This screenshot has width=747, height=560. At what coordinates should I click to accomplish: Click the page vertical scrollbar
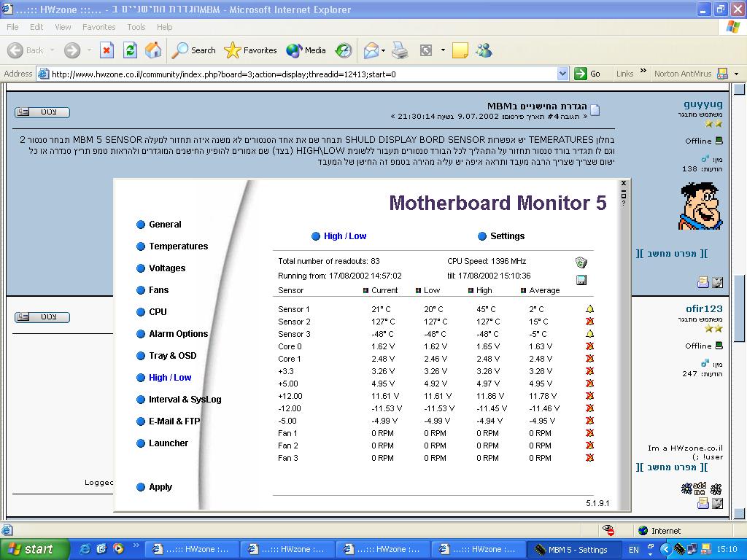tap(740, 308)
